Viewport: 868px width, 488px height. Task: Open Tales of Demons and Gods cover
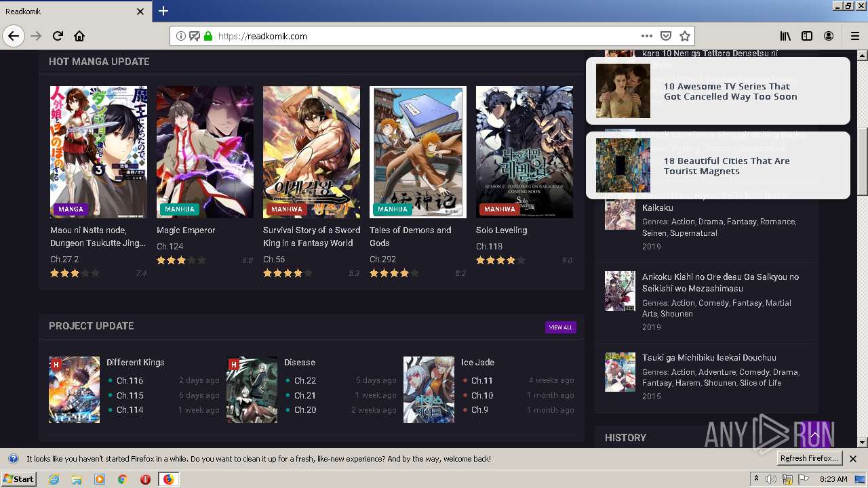[x=418, y=152]
